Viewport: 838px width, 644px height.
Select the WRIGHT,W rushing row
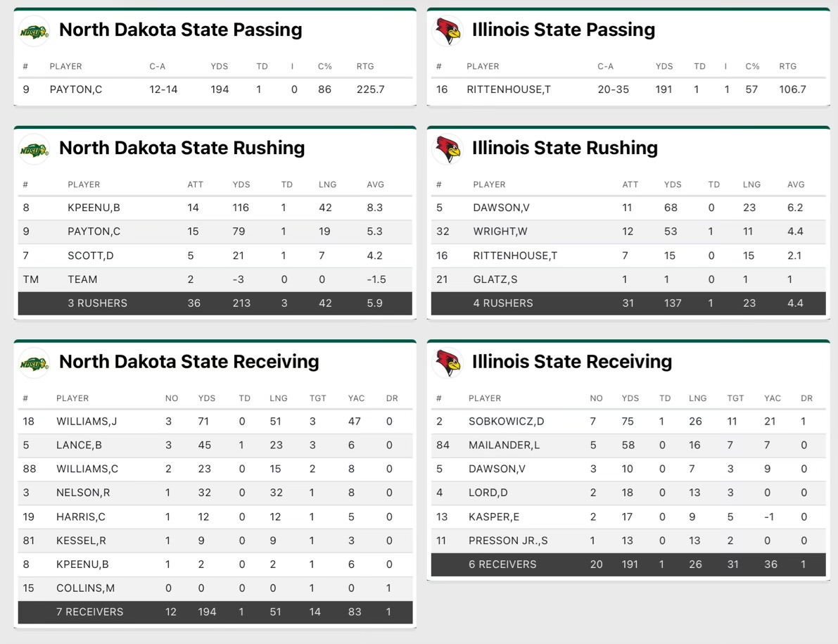tap(500, 232)
